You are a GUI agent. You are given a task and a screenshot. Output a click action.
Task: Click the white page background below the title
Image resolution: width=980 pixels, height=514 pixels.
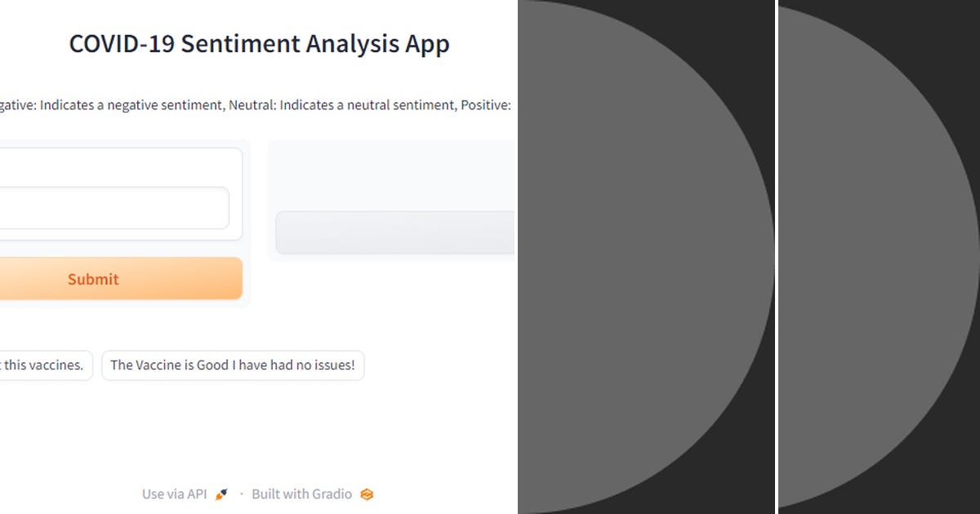pos(259,73)
